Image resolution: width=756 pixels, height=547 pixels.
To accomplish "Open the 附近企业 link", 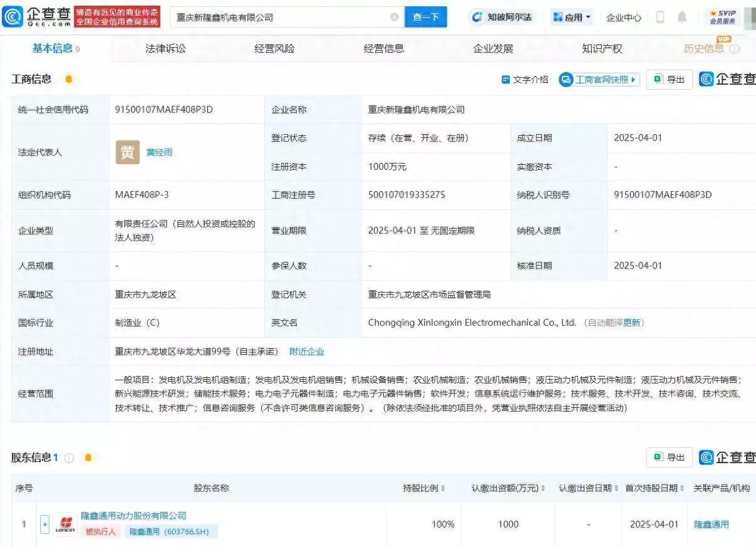I will point(306,352).
